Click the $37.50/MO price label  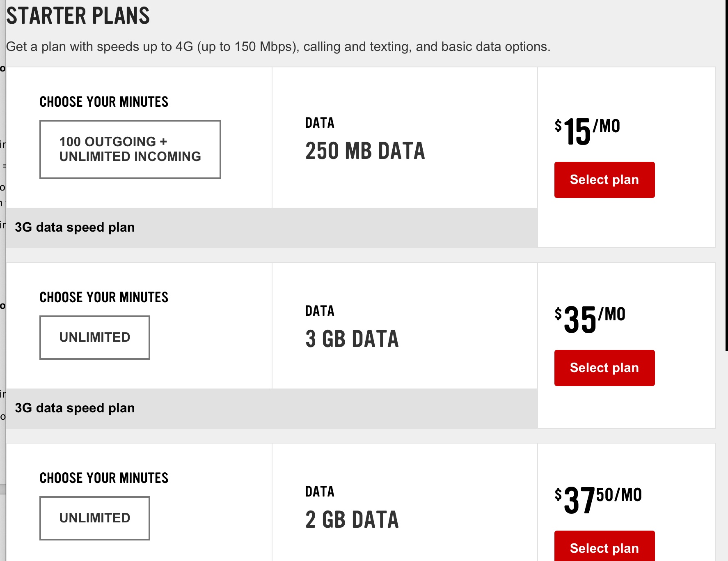tap(598, 500)
